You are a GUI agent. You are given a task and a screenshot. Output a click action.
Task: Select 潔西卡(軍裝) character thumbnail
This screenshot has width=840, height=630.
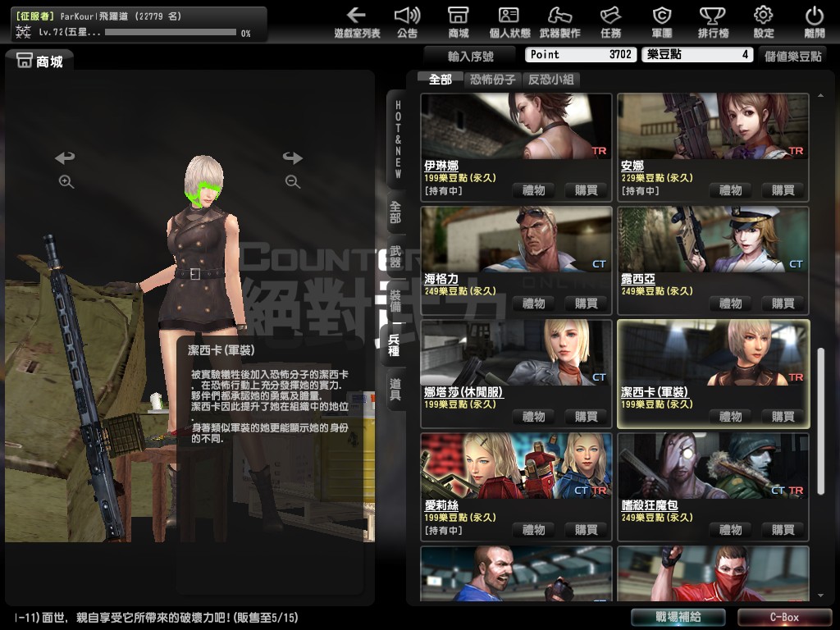pos(713,353)
